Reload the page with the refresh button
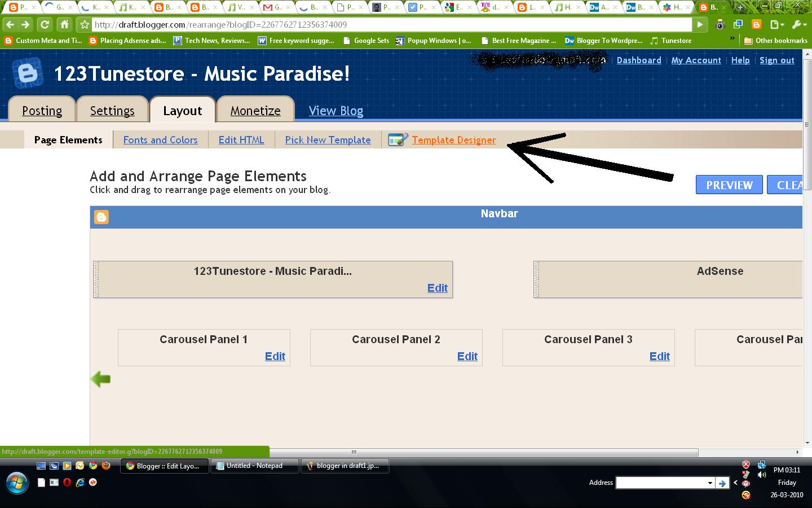 (x=45, y=24)
